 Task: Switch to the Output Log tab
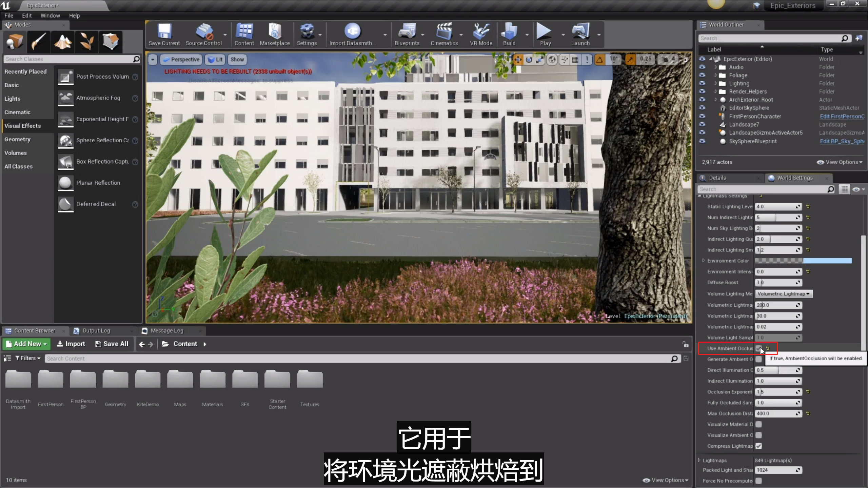pyautogui.click(x=96, y=330)
